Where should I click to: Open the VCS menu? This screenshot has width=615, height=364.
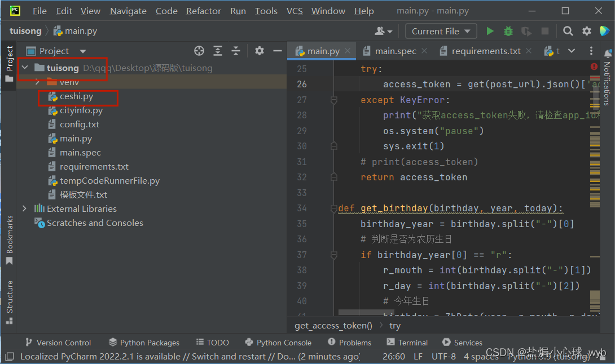pyautogui.click(x=295, y=11)
